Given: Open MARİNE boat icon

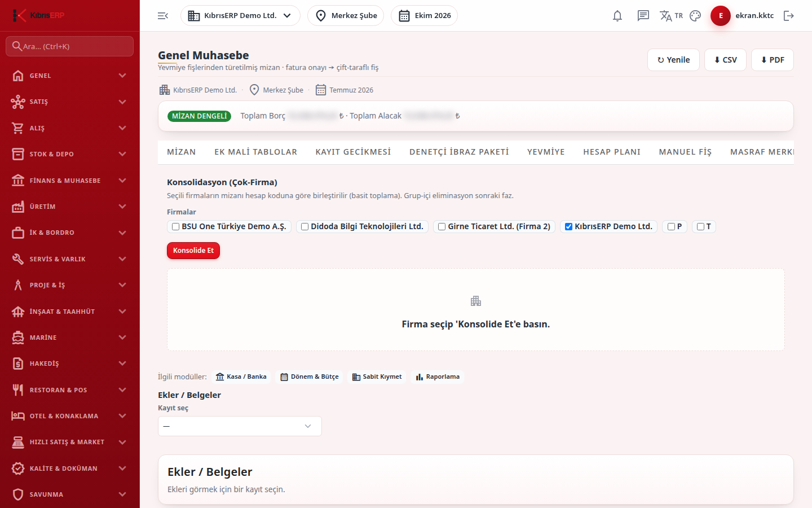Looking at the screenshot, I should pyautogui.click(x=18, y=338).
